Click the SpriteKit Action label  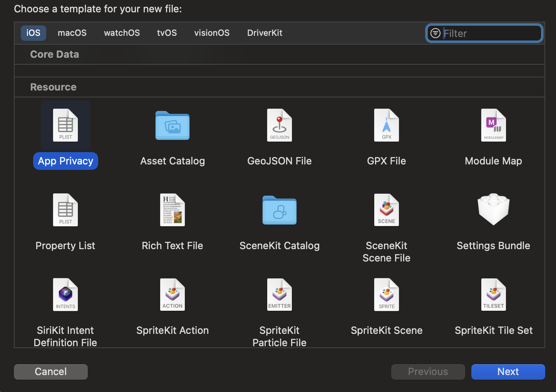172,330
